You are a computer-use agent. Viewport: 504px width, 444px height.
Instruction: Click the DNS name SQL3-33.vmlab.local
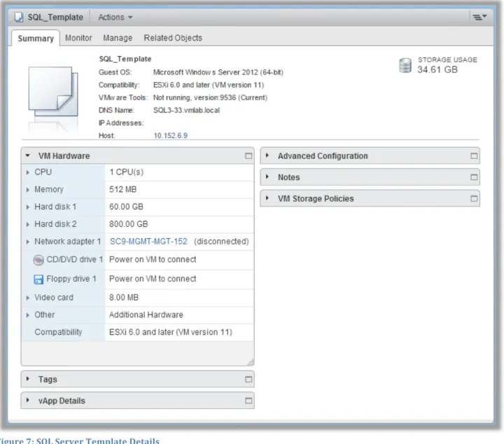point(186,110)
